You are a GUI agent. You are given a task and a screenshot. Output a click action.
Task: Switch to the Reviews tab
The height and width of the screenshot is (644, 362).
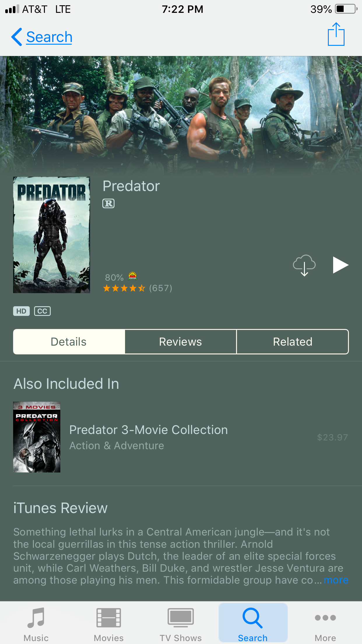click(x=181, y=342)
